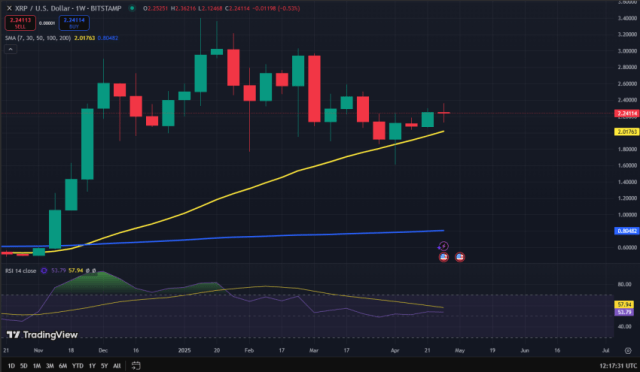Click the left US flag event marker
The width and height of the screenshot is (640, 372).
pos(444,257)
